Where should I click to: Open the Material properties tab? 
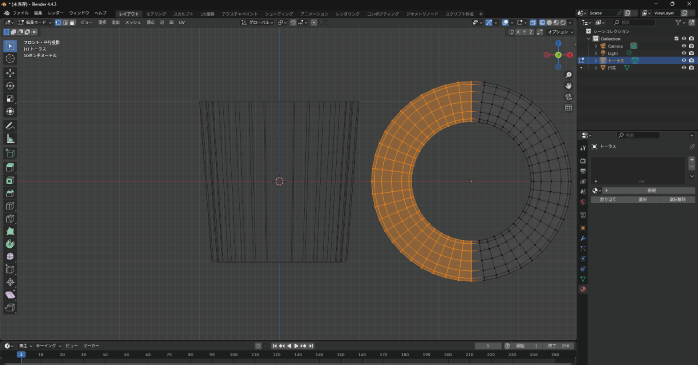[x=583, y=289]
